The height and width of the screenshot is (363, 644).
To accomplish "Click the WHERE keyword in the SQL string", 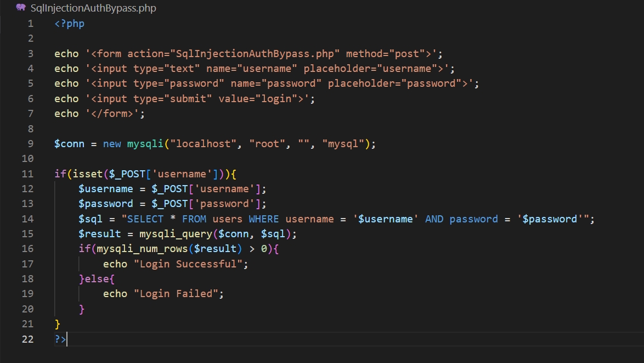I will tap(264, 219).
